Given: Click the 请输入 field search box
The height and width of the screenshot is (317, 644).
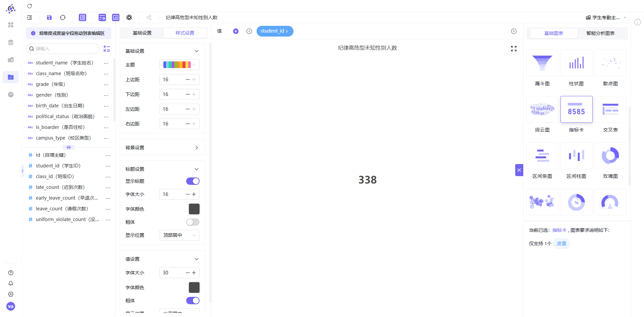Looking at the screenshot, I should pyautogui.click(x=63, y=49).
